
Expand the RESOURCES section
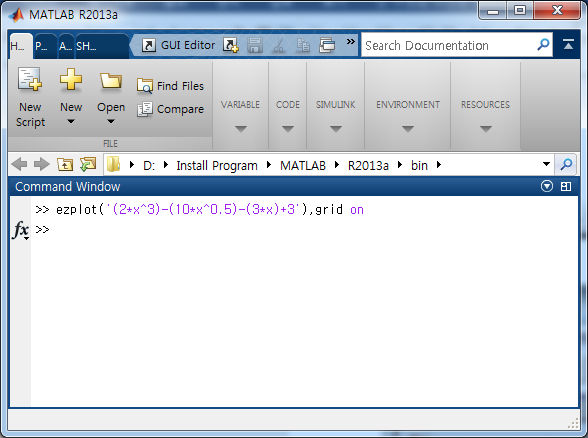tap(486, 129)
